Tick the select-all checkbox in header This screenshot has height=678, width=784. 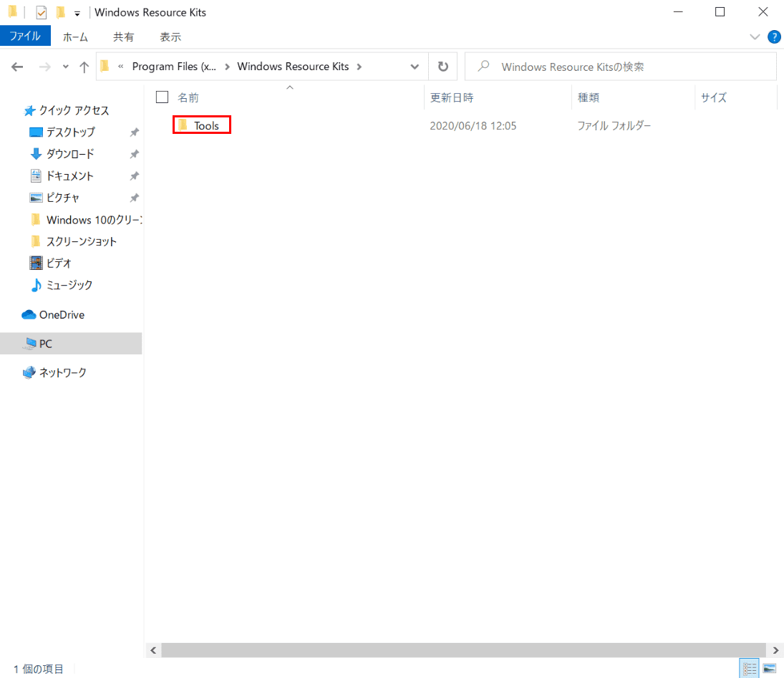click(x=162, y=97)
